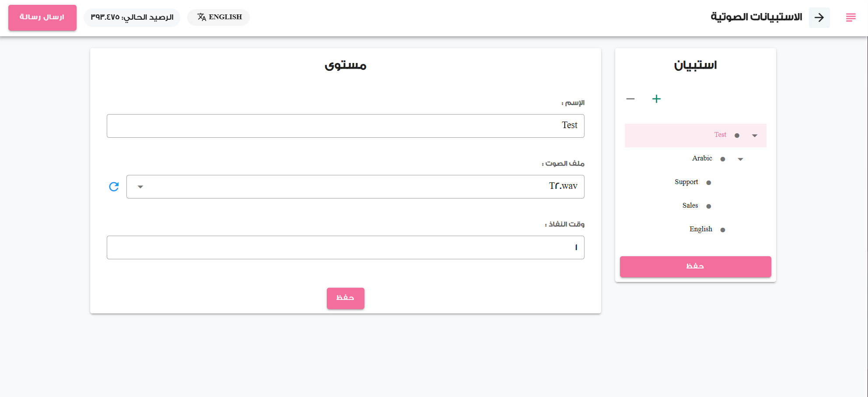Refresh the audio file list
868x397 pixels.
coord(114,187)
